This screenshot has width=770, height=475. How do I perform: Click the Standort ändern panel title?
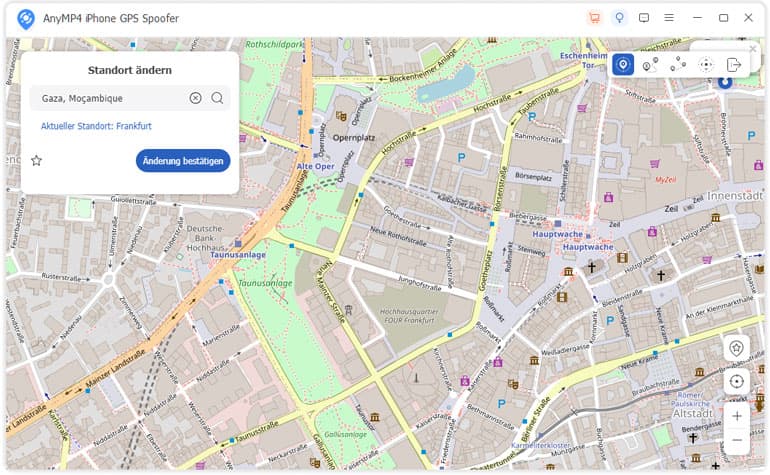(130, 70)
